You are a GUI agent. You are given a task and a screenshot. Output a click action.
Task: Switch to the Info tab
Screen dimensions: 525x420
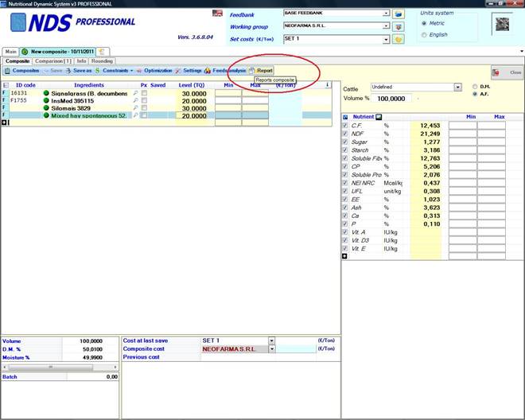[81, 61]
